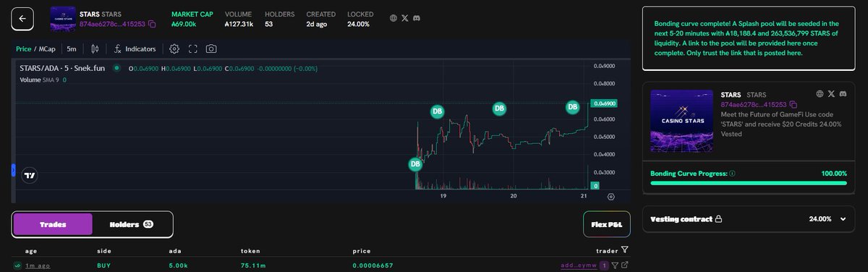The image size is (868, 272).
Task: Show the Bonding Curve Progress info tooltip
Action: coord(733,174)
